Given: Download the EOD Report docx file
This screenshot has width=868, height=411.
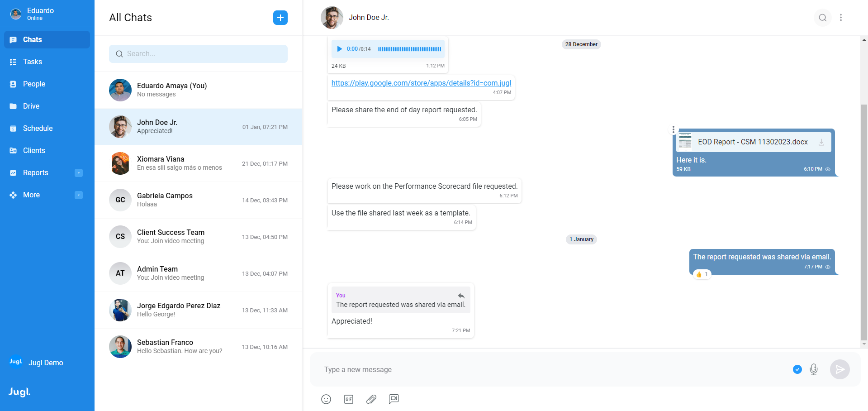Looking at the screenshot, I should point(821,142).
